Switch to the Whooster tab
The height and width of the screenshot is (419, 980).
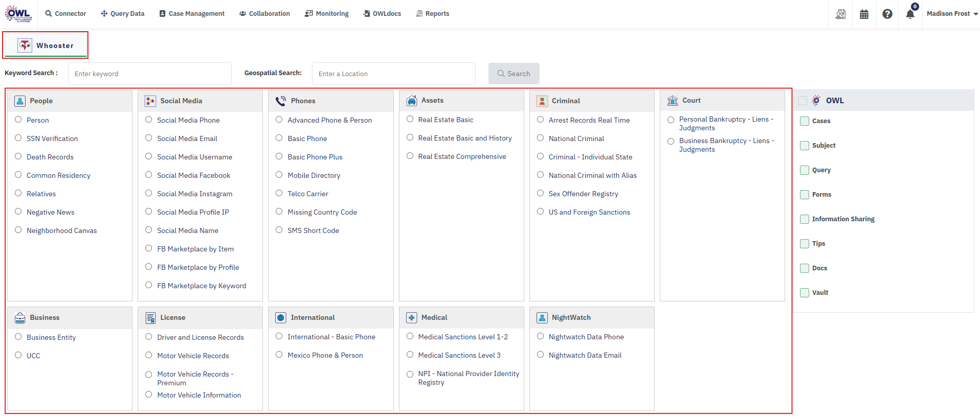(46, 45)
